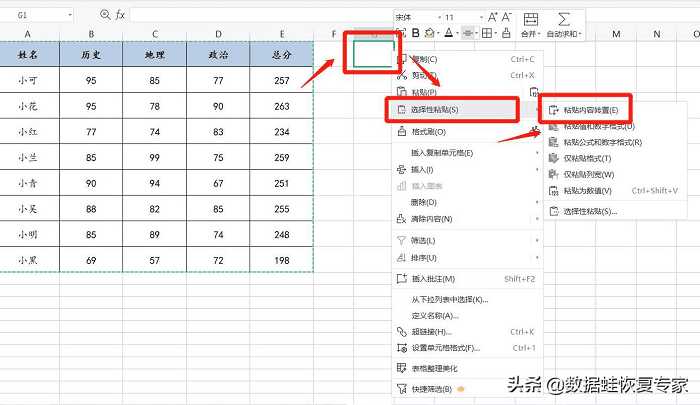Choose 定义名称(A)... entry
The height and width of the screenshot is (405, 700).
click(467, 316)
